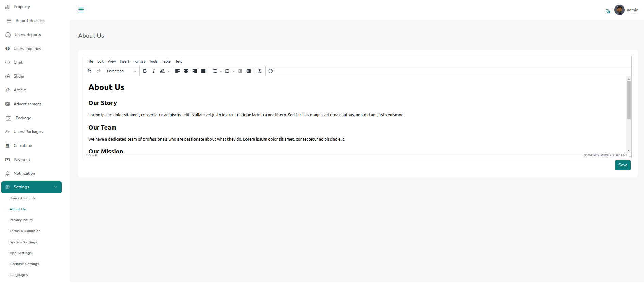Align text center
This screenshot has height=283, width=644.
(x=186, y=71)
